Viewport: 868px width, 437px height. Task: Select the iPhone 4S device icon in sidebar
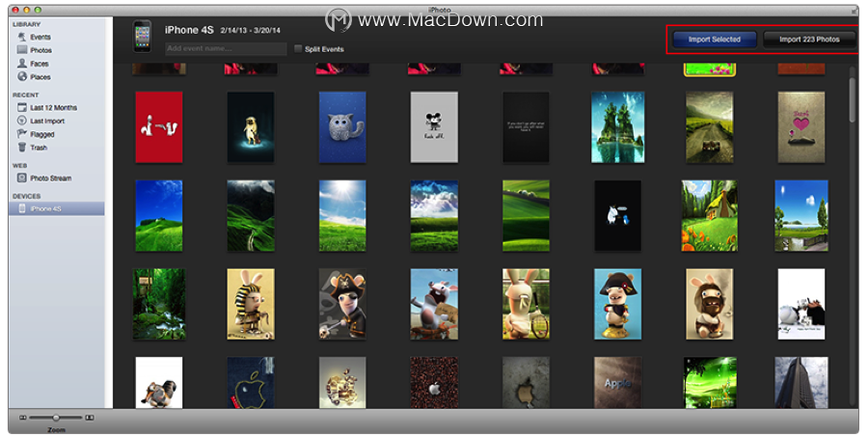(22, 208)
